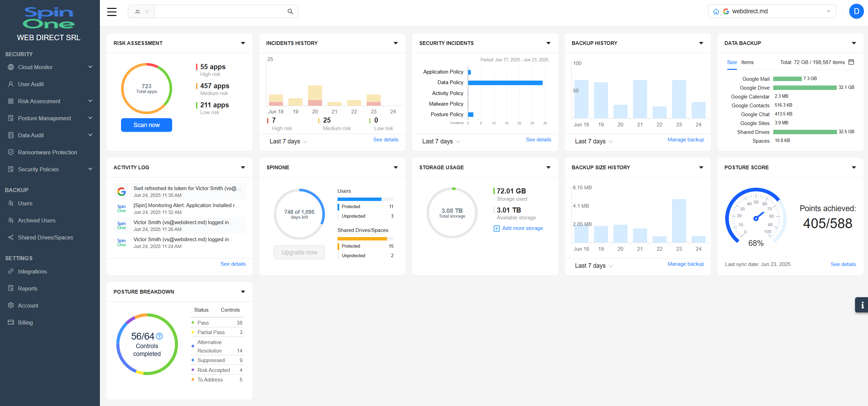868x406 pixels.
Task: Click the info icon at right edge
Action: point(862,305)
